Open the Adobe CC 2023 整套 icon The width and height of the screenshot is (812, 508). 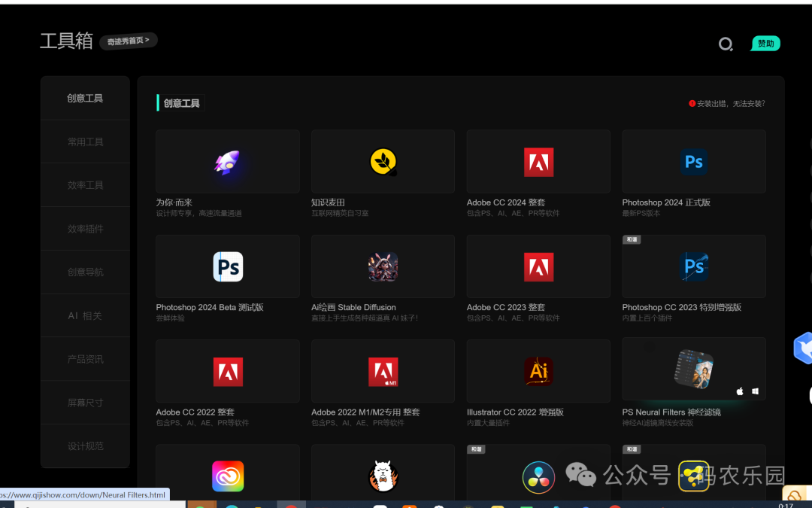(538, 267)
